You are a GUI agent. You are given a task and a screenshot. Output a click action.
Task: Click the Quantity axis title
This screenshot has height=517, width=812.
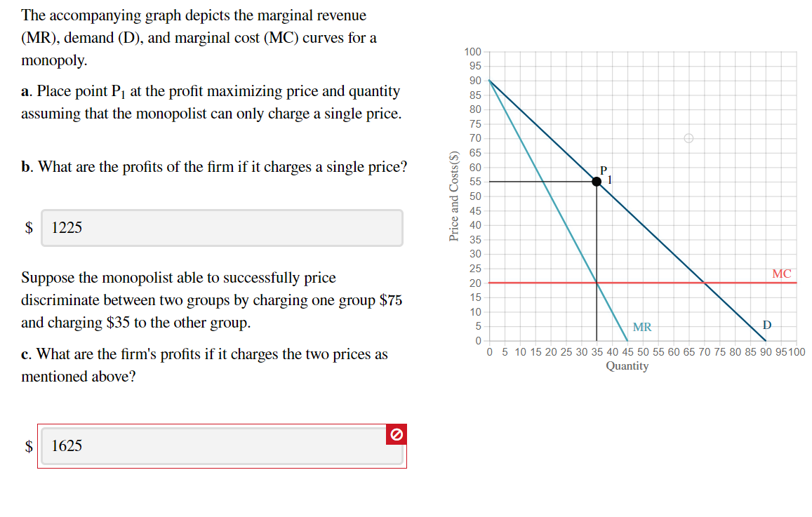pos(627,366)
